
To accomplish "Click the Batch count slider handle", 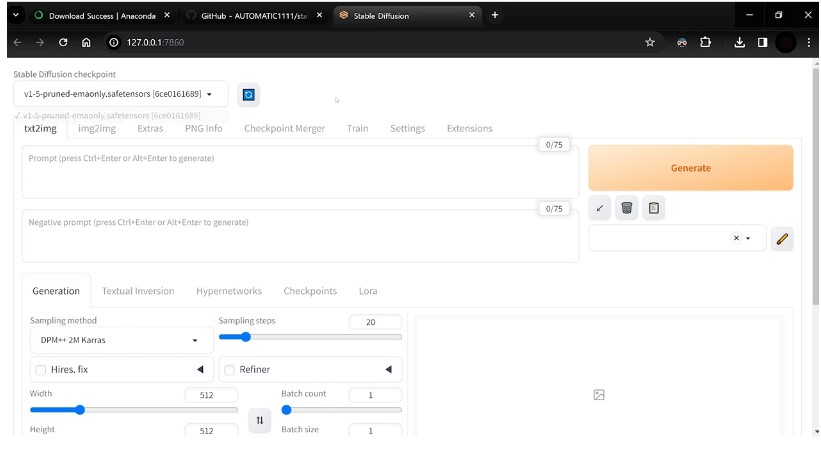I will click(286, 410).
